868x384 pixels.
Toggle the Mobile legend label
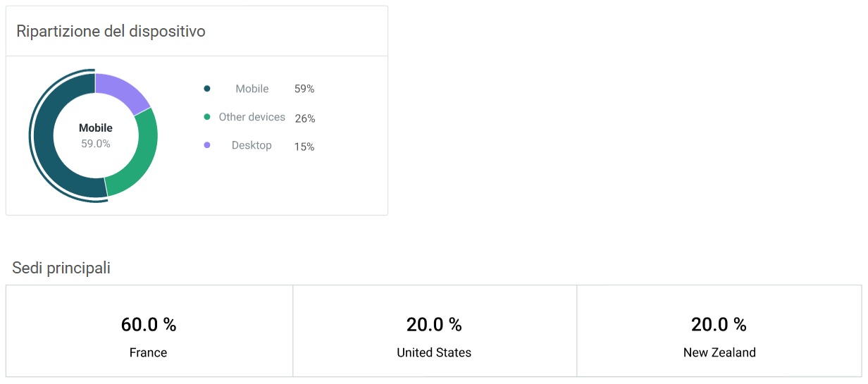pyautogui.click(x=252, y=89)
